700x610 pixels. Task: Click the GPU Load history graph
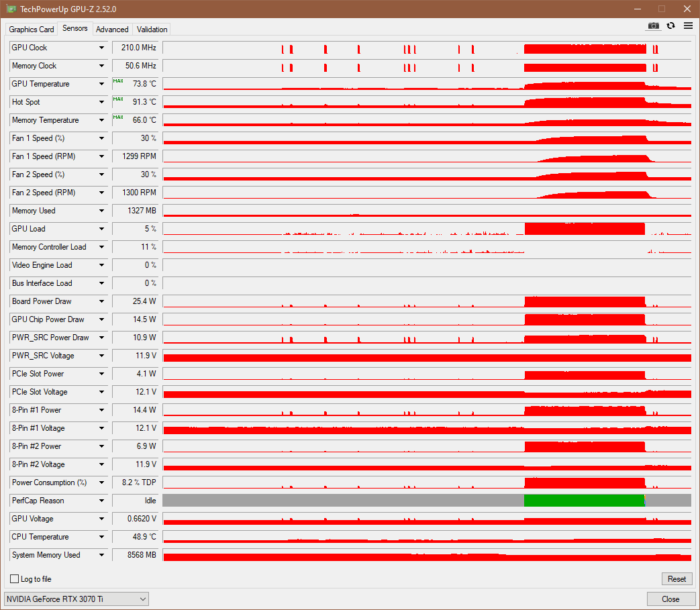[x=428, y=229]
